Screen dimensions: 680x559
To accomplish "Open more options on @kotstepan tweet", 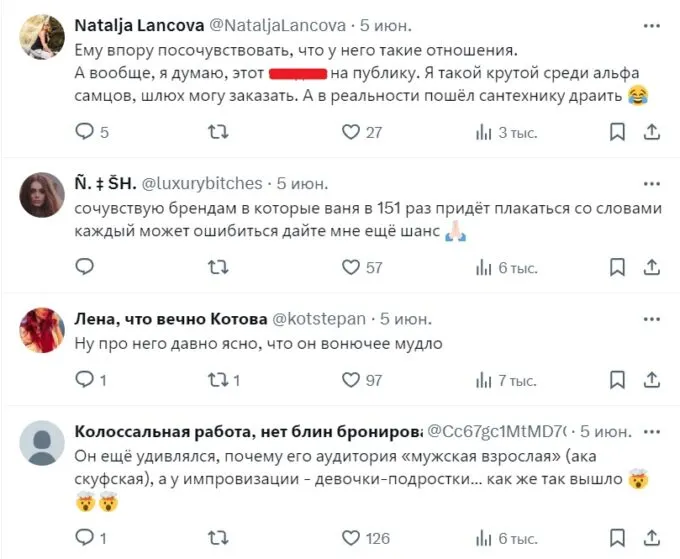I will tap(653, 318).
